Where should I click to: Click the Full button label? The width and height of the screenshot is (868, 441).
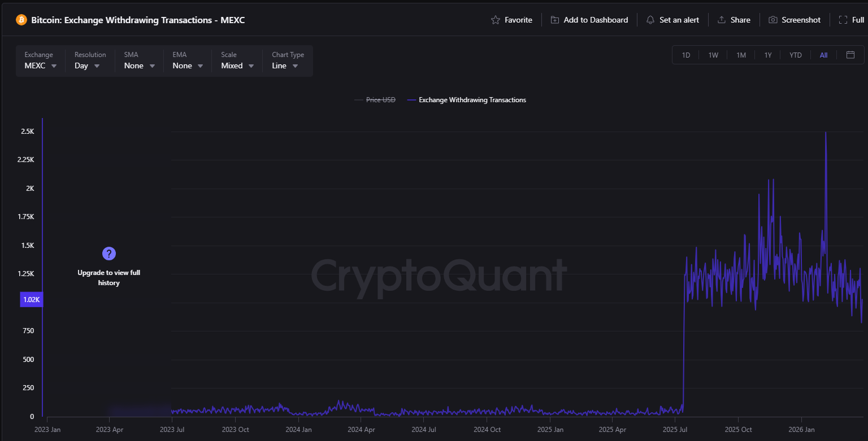[x=858, y=20]
